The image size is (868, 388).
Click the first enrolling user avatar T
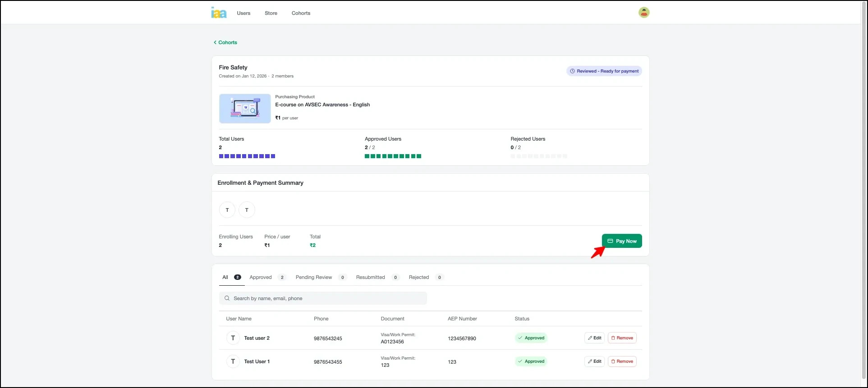[x=227, y=210]
